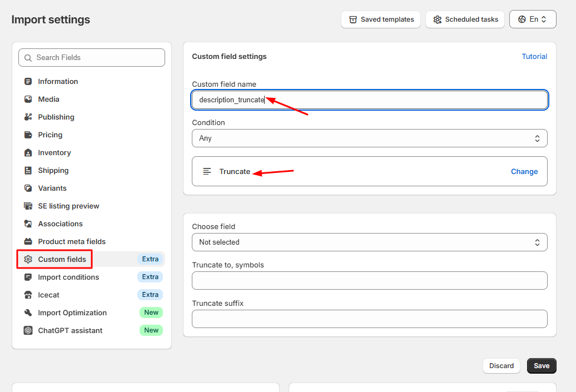
Task: Click the Scheduled tasks gear icon
Action: point(437,19)
